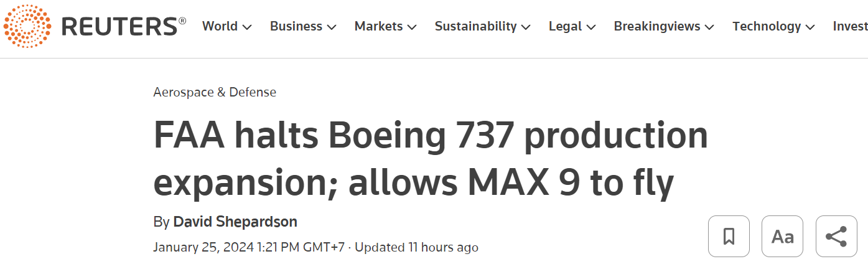868x264 pixels.
Task: Open the Aerospace & Defense category link
Action: [x=215, y=92]
